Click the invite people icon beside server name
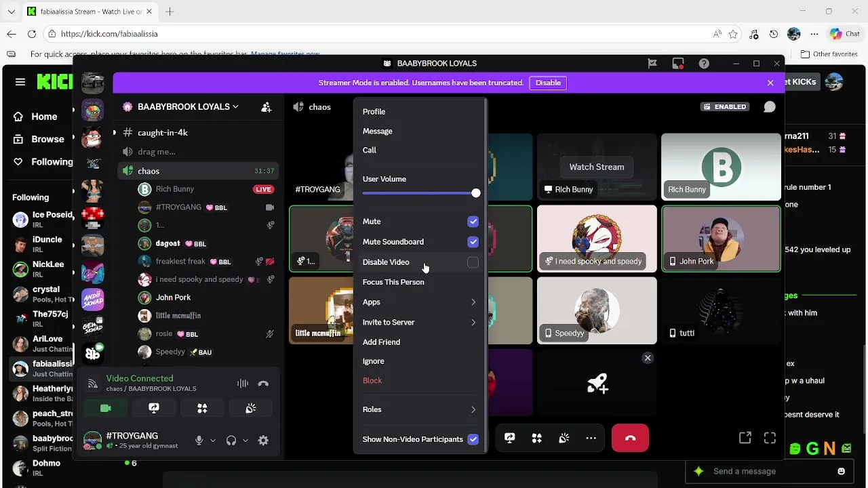The image size is (868, 488). pos(267,107)
